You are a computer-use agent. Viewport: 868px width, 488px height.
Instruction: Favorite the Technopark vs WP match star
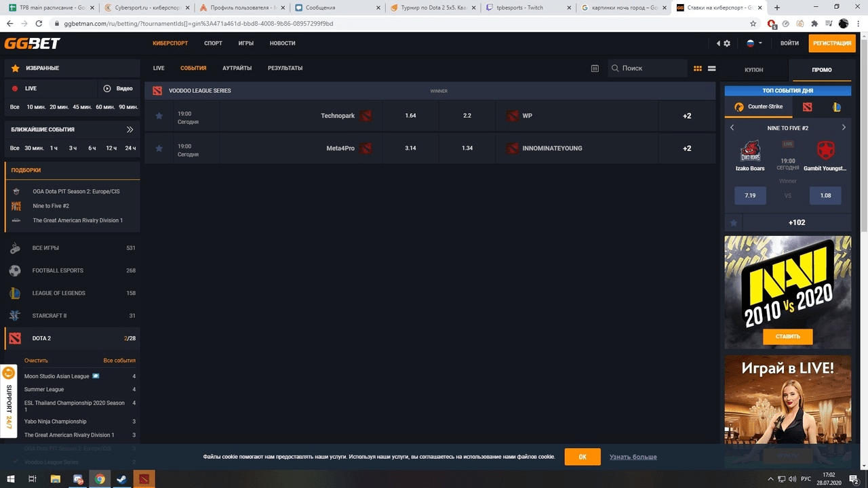(x=159, y=116)
